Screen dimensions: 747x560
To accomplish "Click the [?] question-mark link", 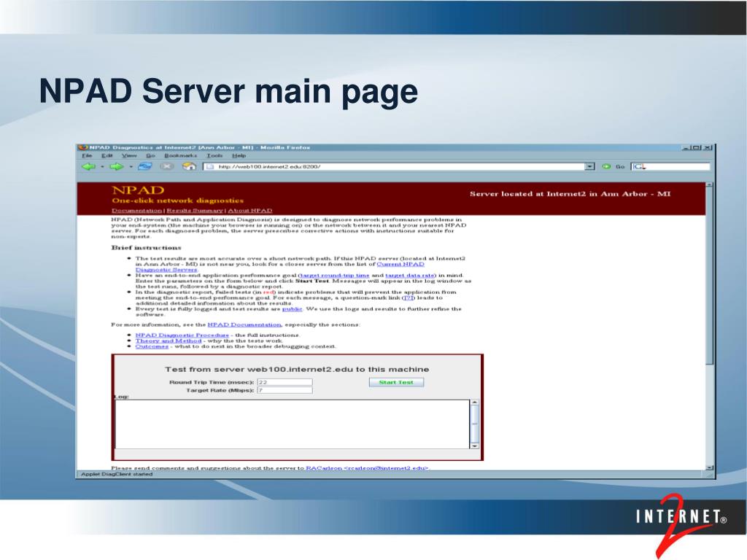I will click(x=409, y=297).
